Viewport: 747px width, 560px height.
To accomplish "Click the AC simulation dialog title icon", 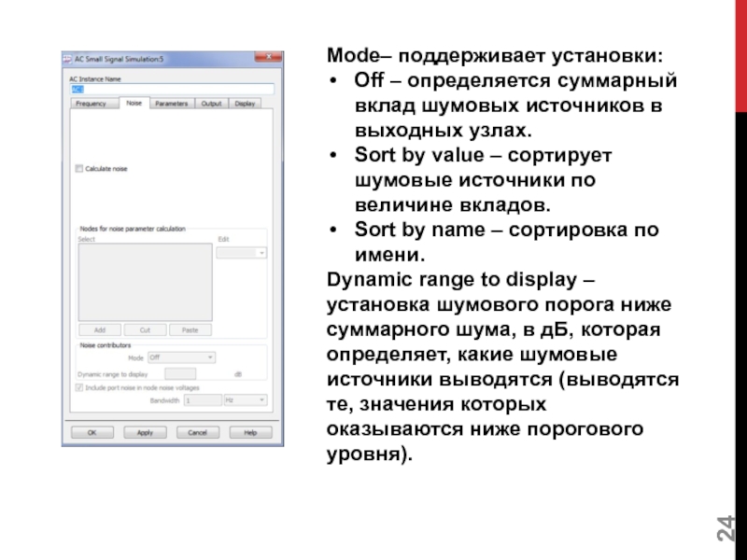I will click(67, 59).
